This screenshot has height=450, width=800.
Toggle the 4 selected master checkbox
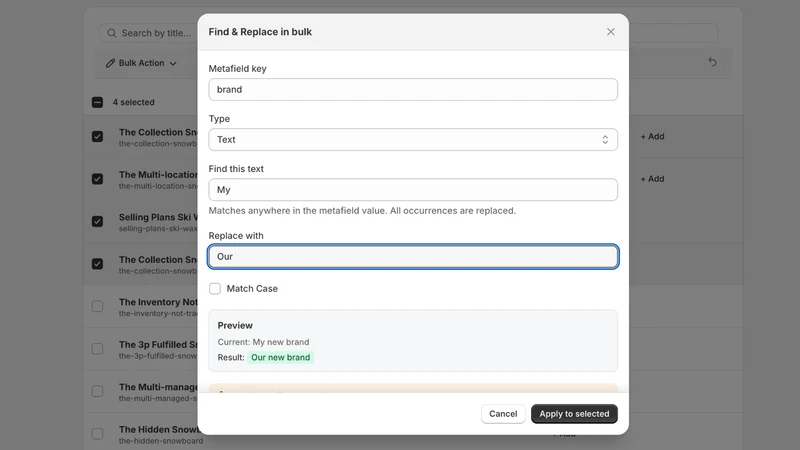[x=97, y=102]
